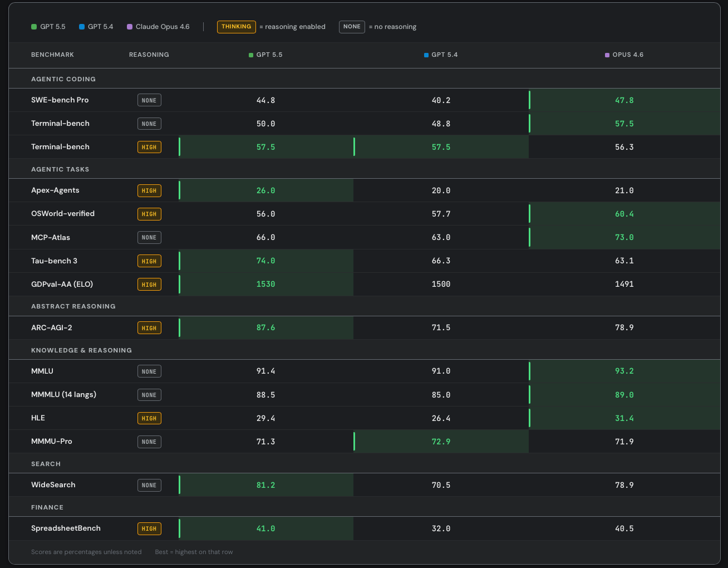Click the SpreadsheetBench row label
This screenshot has width=728, height=568.
66,528
